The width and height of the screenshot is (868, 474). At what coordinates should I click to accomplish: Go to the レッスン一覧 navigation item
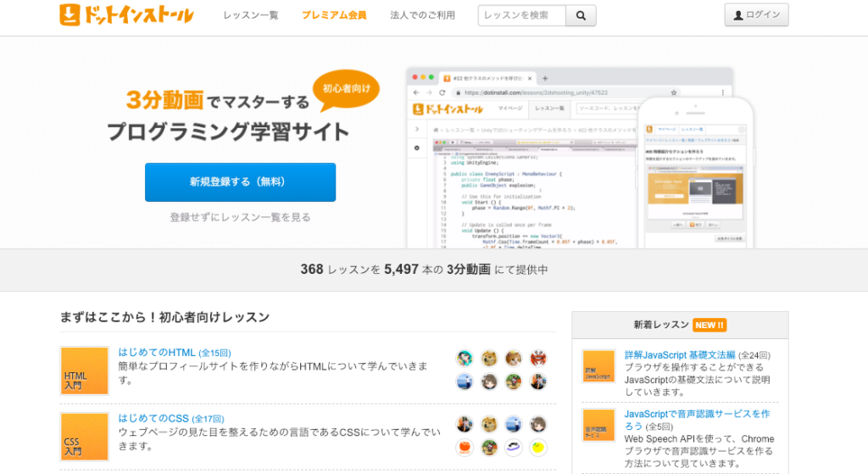(x=251, y=15)
